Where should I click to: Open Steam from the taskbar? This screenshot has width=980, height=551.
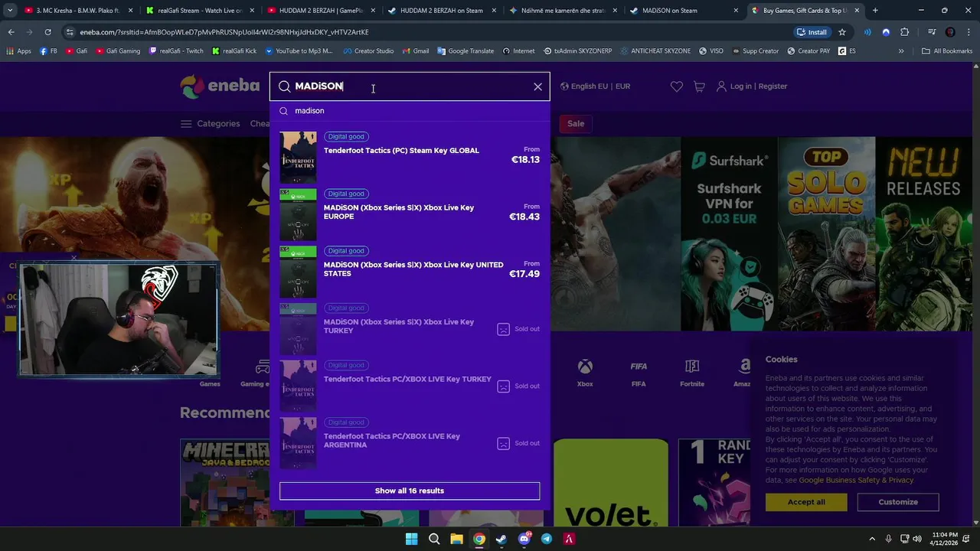[x=501, y=539]
